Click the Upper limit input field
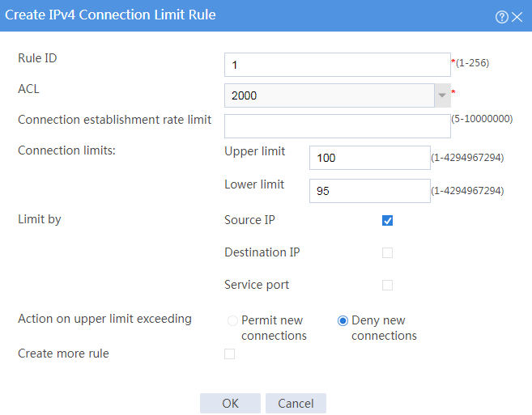 tap(370, 158)
